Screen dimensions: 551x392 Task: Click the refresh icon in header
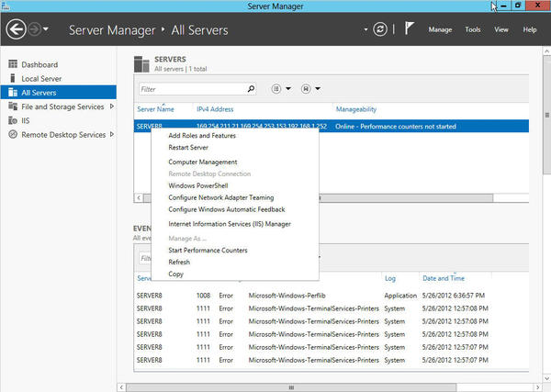(380, 29)
